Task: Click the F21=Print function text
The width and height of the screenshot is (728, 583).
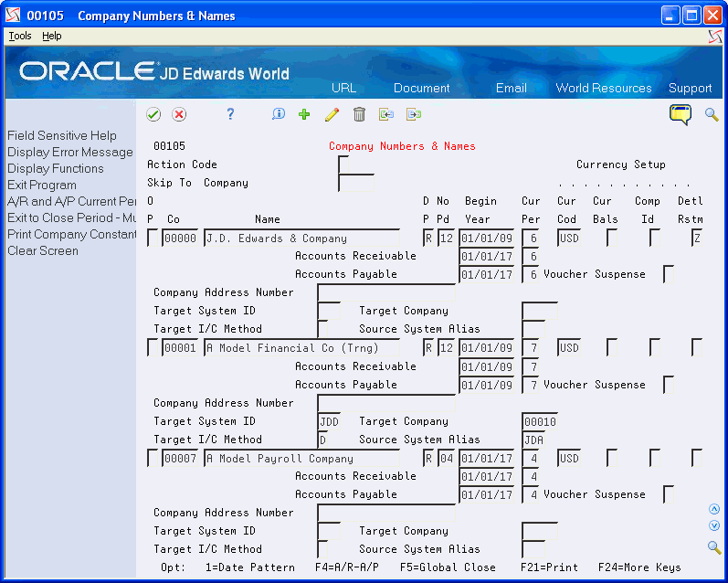Action: (549, 567)
